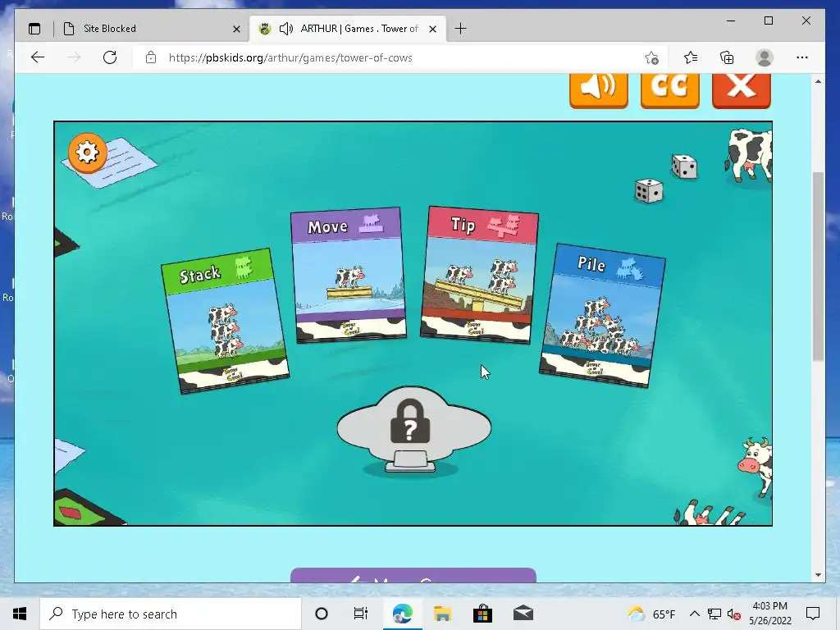Click the purple button below the game
Image resolution: width=840 pixels, height=630 pixels.
[413, 575]
